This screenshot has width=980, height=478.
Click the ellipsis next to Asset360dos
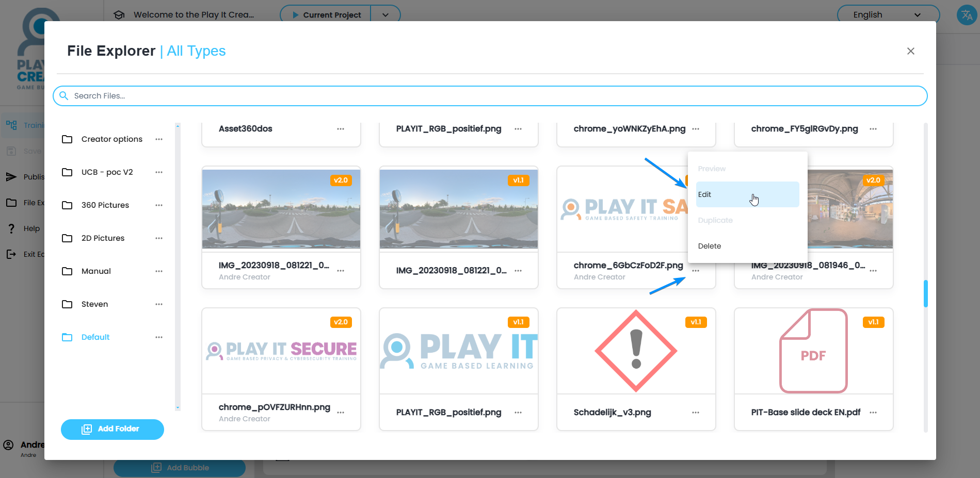pyautogui.click(x=341, y=129)
